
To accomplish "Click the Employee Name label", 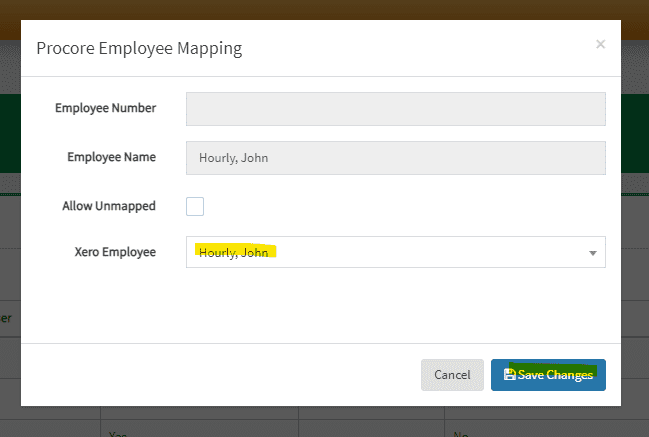I will click(111, 157).
